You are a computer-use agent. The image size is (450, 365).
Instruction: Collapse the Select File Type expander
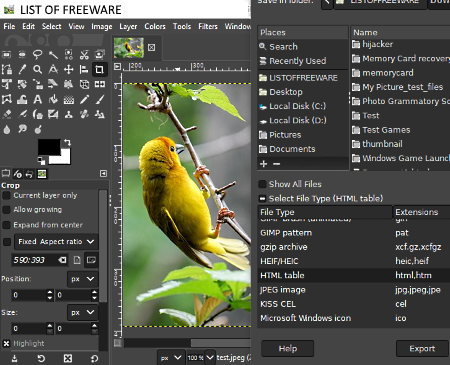coord(263,199)
